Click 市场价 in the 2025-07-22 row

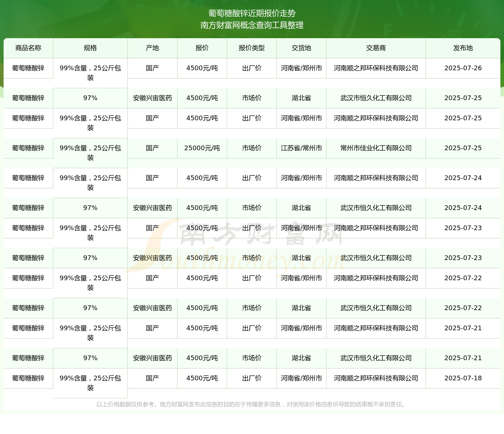click(252, 308)
